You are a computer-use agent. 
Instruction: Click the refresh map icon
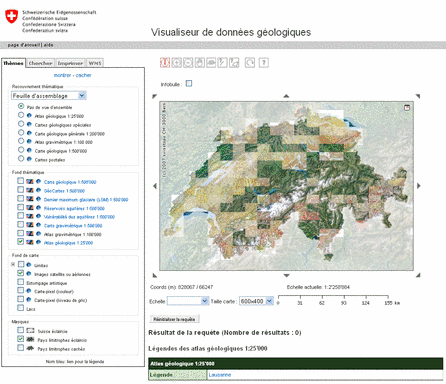(250, 63)
